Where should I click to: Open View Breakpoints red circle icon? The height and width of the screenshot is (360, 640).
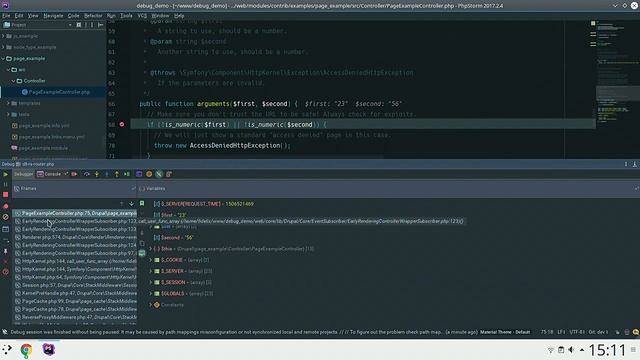6,207
